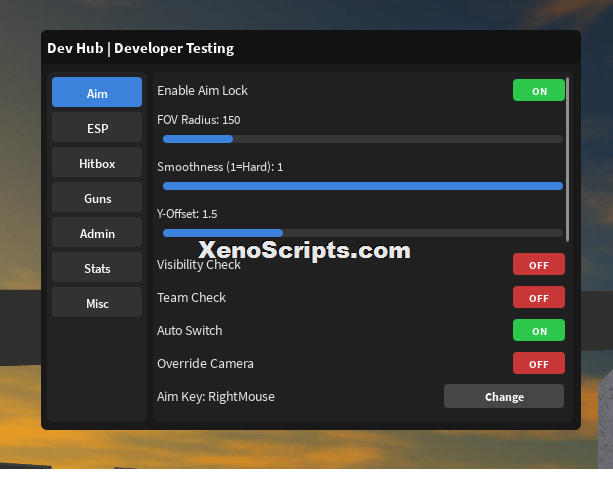Go to the Admin tab
613x499 pixels.
coord(97,232)
